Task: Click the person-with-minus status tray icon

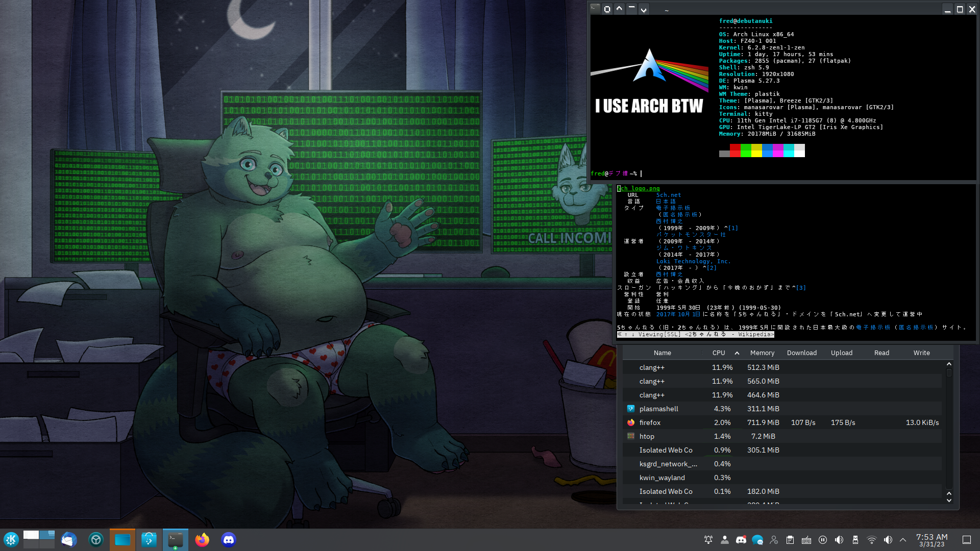Action: (774, 540)
